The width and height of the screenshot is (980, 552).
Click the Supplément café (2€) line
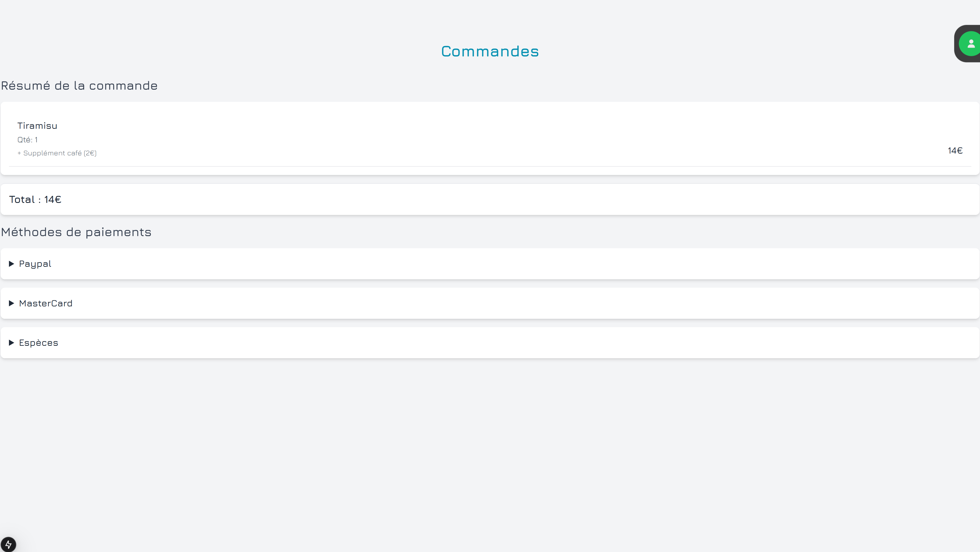pos(57,153)
